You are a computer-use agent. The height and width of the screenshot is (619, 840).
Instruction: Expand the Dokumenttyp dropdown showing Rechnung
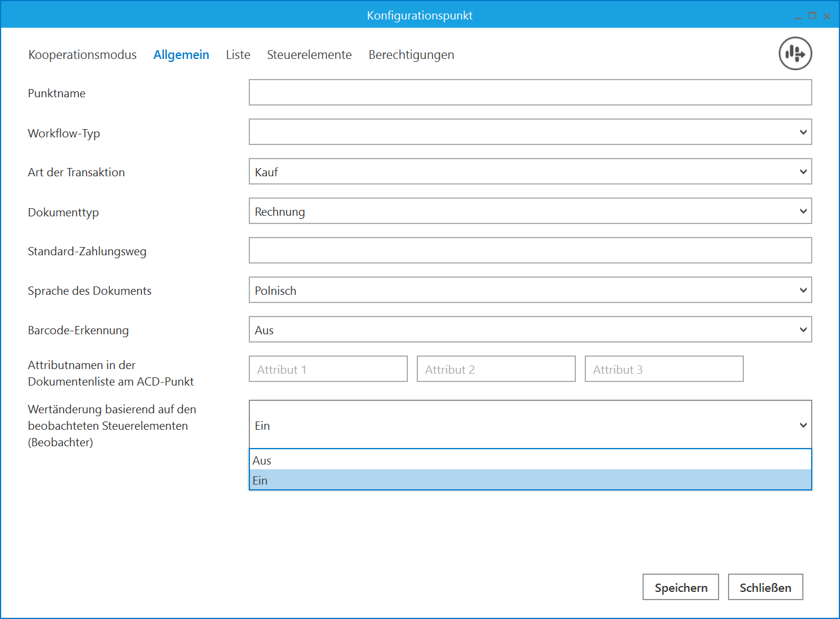tap(530, 211)
